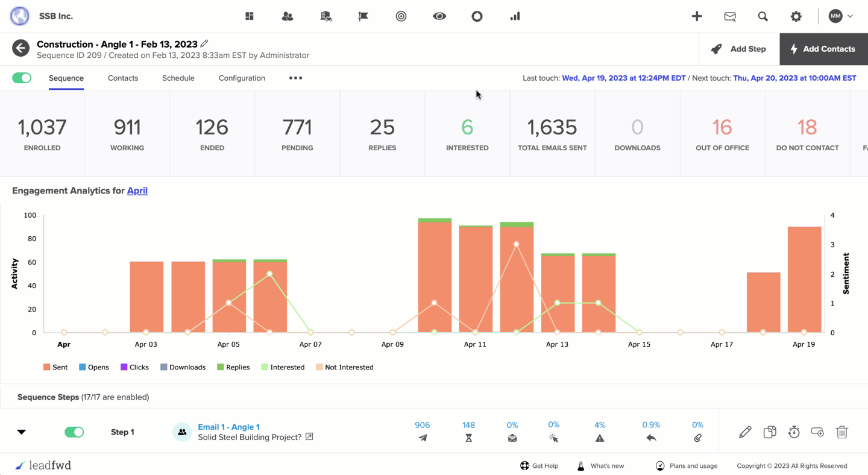Click the settings gear icon
The height and width of the screenshot is (475, 868).
point(796,16)
